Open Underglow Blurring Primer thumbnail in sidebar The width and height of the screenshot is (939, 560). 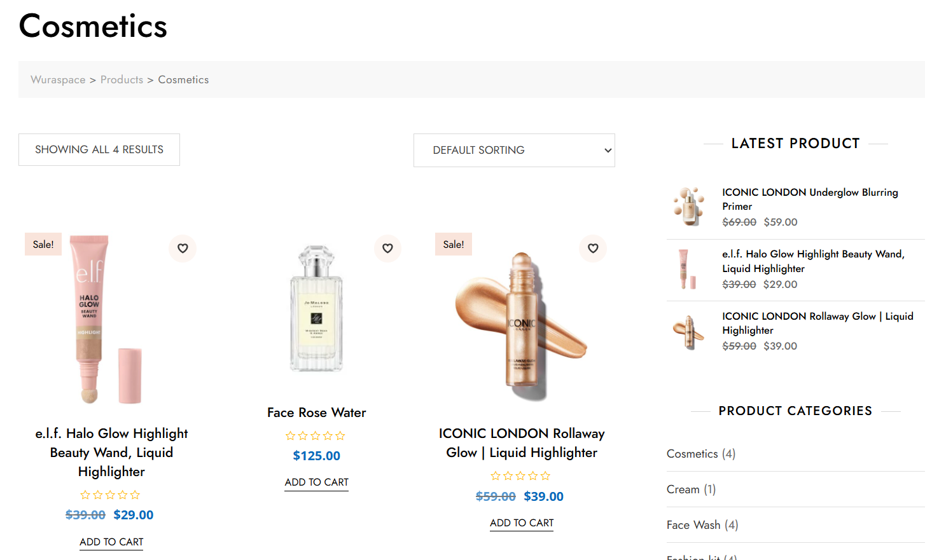(x=689, y=207)
